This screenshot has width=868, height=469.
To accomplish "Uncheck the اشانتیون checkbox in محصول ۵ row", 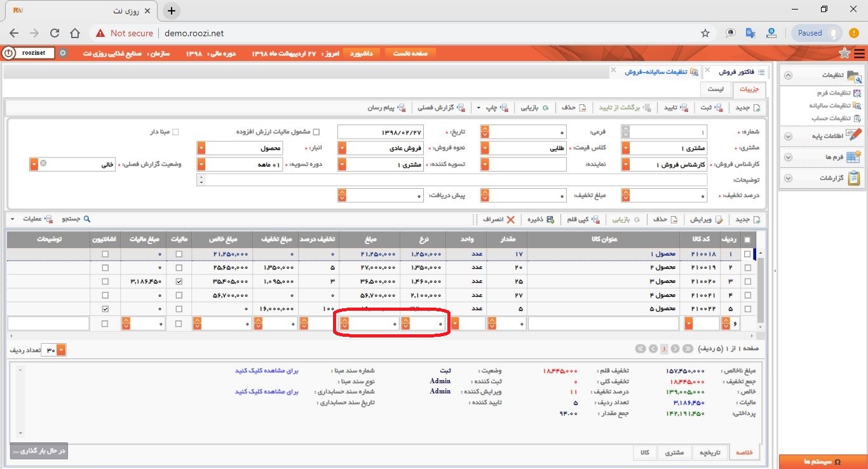I will point(105,309).
